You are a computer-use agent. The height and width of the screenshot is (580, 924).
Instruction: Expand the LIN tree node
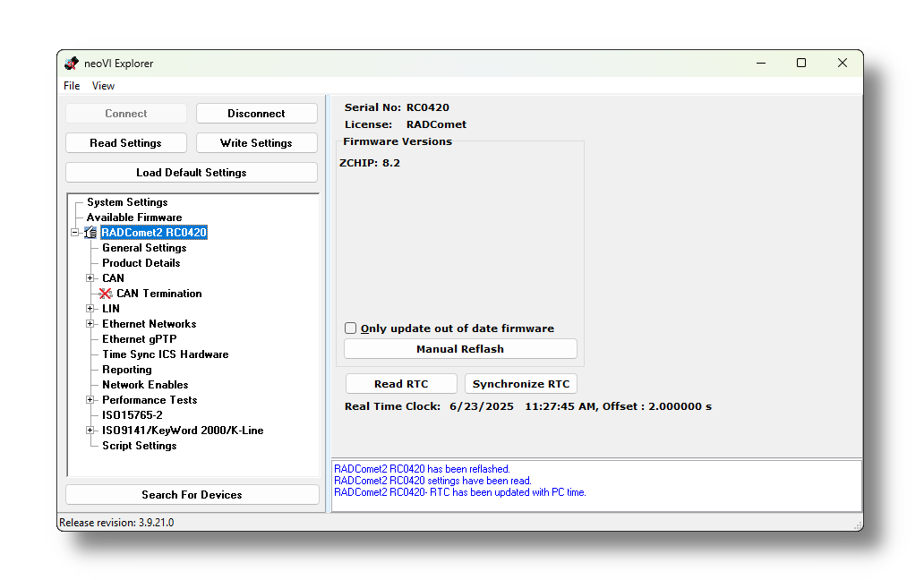(x=90, y=309)
